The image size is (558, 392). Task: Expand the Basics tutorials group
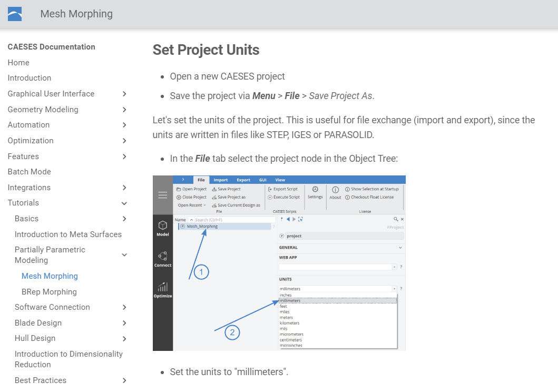pyautogui.click(x=124, y=219)
